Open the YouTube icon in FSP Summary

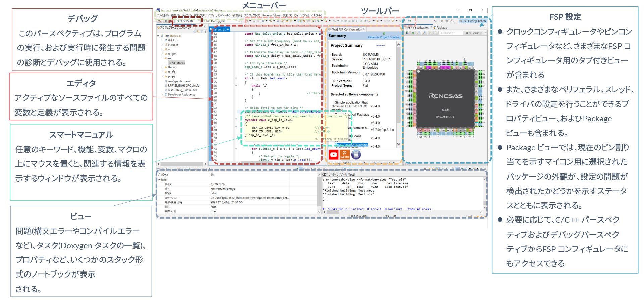tap(333, 155)
